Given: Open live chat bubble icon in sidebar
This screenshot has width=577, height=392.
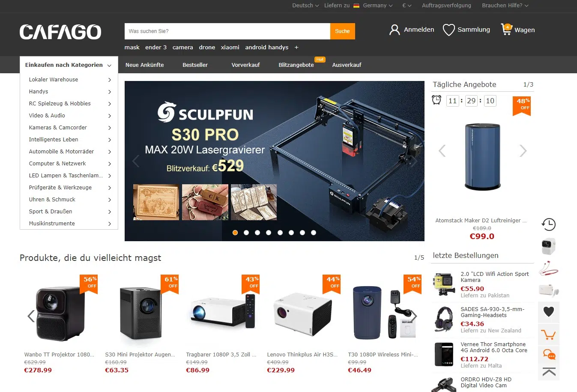Looking at the screenshot, I should [x=549, y=355].
